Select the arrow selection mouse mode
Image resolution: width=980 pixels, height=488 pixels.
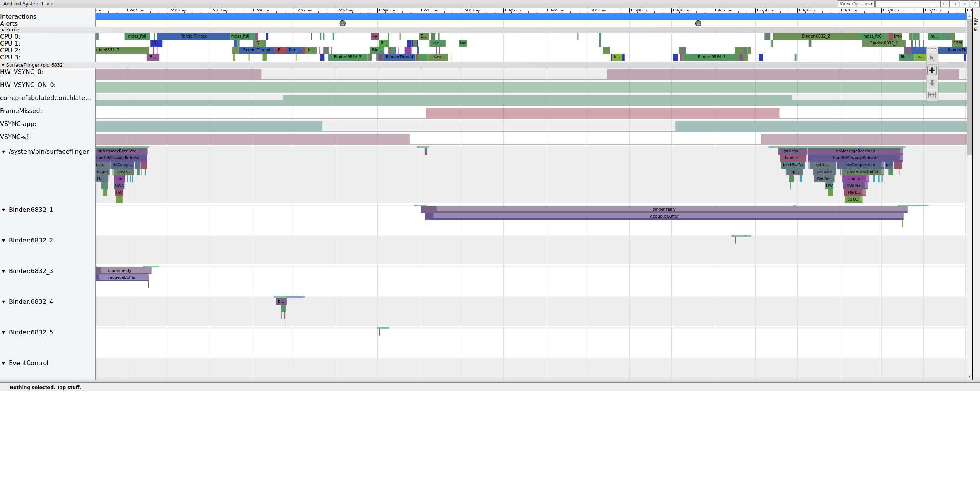pos(932,58)
